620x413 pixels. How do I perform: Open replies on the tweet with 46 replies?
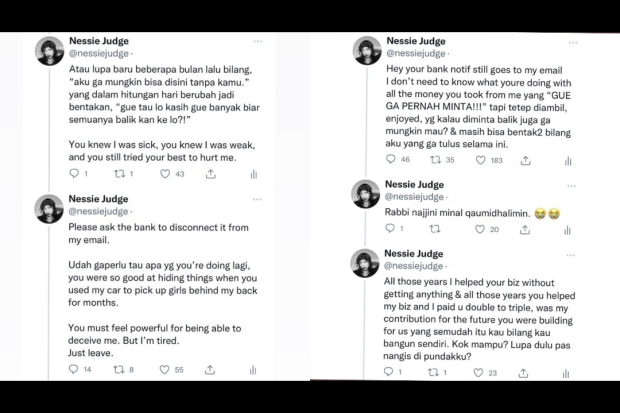point(390,160)
